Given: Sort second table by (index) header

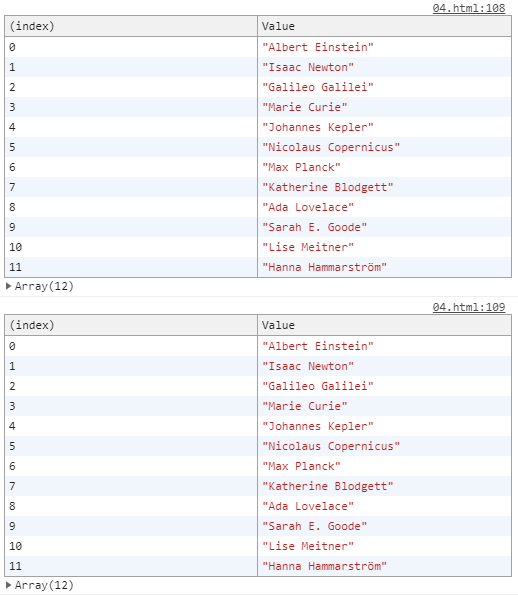Looking at the screenshot, I should click(x=131, y=325).
